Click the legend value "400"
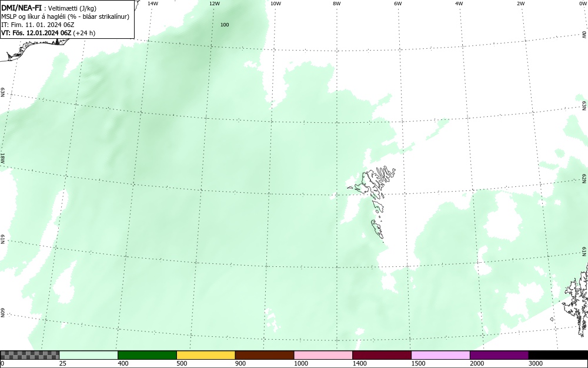 [123, 363]
